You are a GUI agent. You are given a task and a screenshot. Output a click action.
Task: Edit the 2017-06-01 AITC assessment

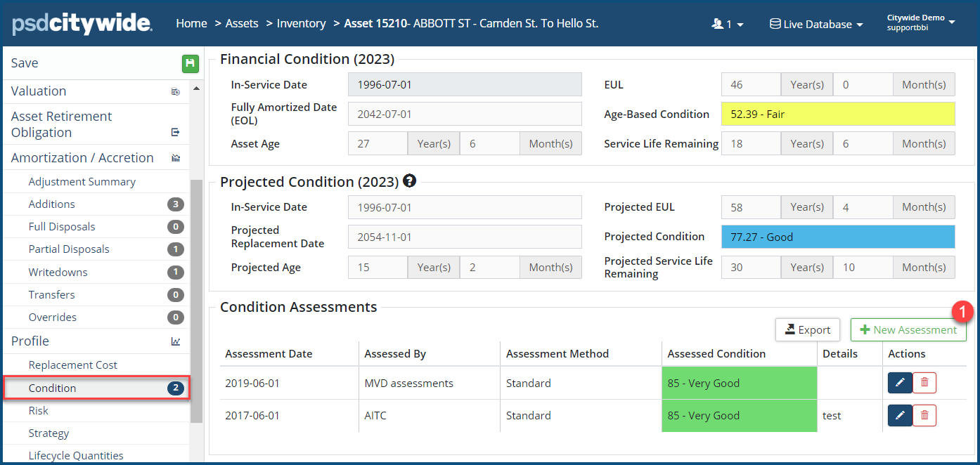(x=900, y=415)
